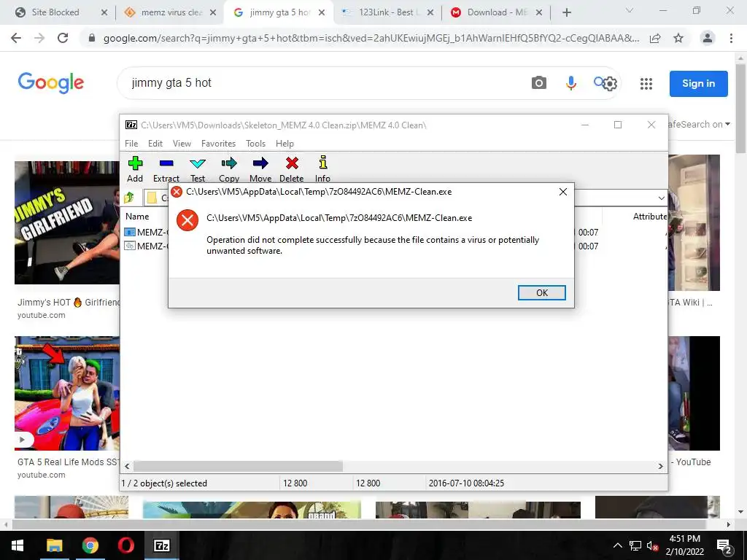Open the Google apps grid

(x=646, y=84)
